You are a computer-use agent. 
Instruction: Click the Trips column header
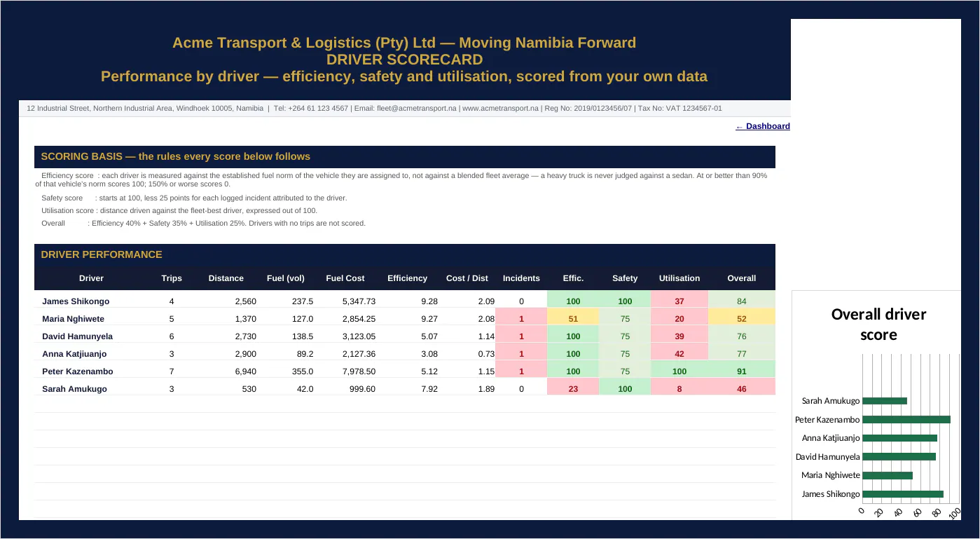pyautogui.click(x=172, y=278)
